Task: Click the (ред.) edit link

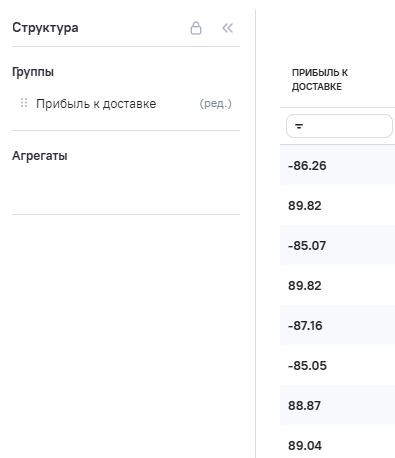Action: coord(215,104)
